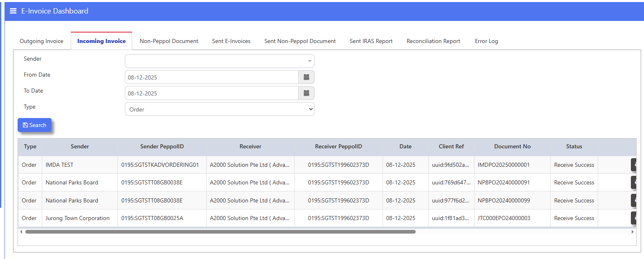Click PeppolID 0195:SGTSTKADVORDERING01
This screenshot has width=644, height=259.
pos(160,165)
